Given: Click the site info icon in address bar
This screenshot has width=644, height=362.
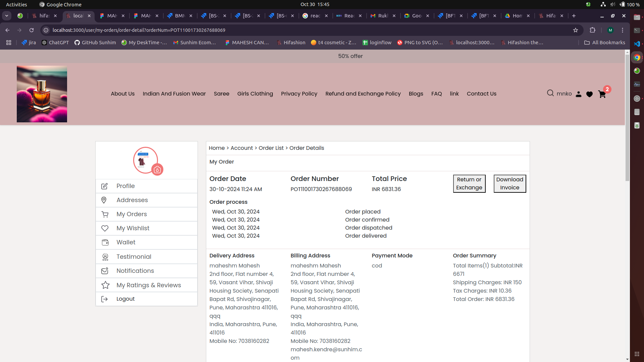Looking at the screenshot, I should (x=46, y=30).
